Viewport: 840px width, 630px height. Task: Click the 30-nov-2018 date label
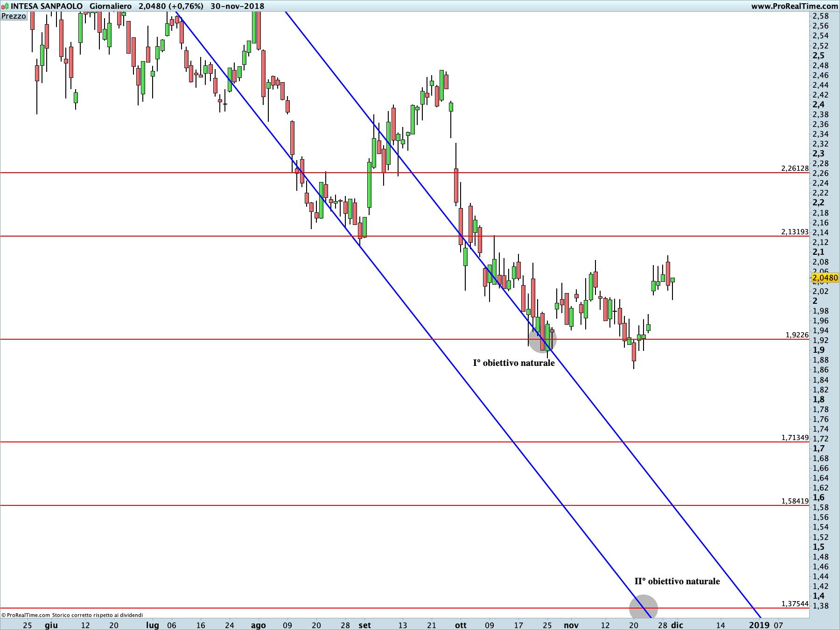238,6
